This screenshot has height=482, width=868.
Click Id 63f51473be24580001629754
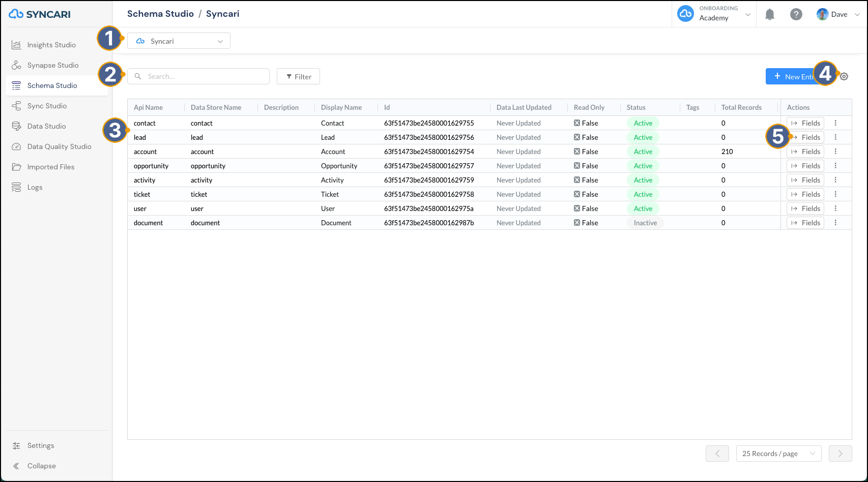pyautogui.click(x=429, y=152)
